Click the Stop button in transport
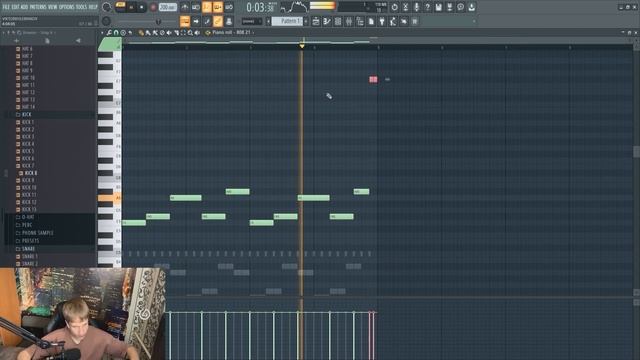The height and width of the screenshot is (360, 640). (142, 7)
